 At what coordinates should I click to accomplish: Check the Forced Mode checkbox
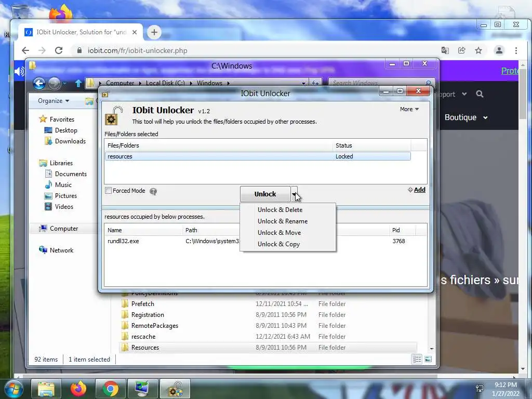[108, 191]
